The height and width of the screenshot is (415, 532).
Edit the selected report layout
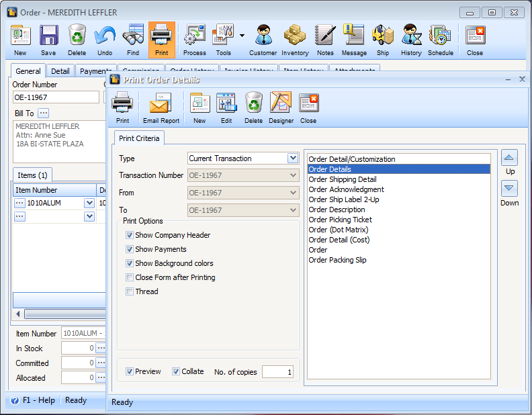coord(226,107)
